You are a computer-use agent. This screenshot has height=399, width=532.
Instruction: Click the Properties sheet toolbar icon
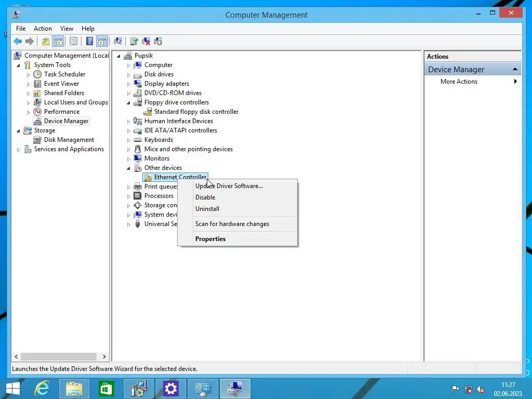click(x=73, y=42)
